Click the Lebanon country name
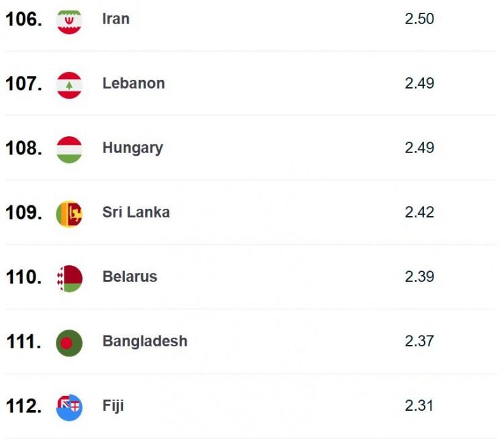The width and height of the screenshot is (504, 439). (x=134, y=83)
